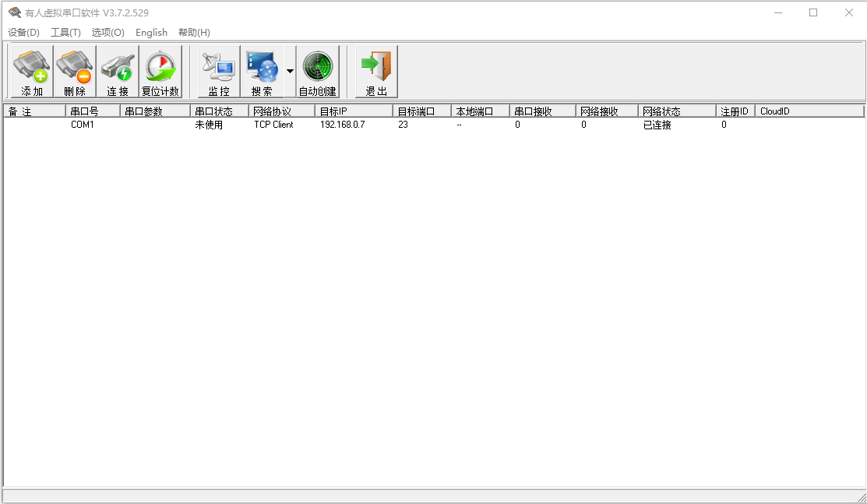Click the 删除 (Delete) port icon

click(75, 71)
